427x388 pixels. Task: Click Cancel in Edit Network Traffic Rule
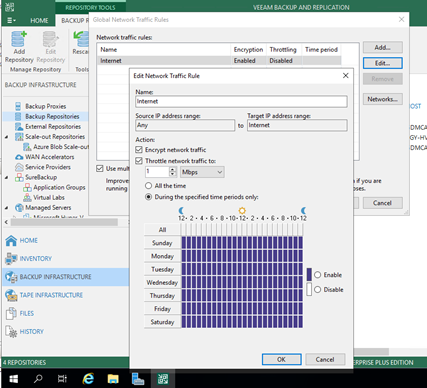click(x=325, y=359)
